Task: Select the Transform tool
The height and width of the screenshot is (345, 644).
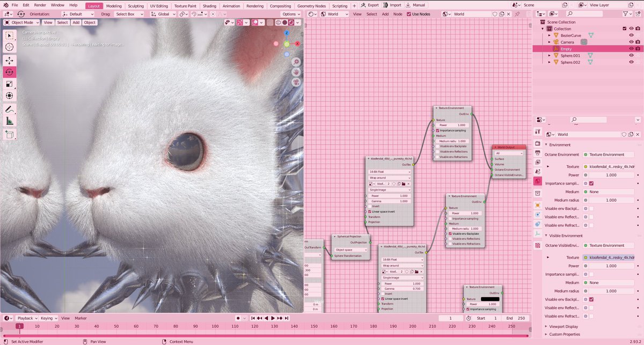Action: point(10,96)
